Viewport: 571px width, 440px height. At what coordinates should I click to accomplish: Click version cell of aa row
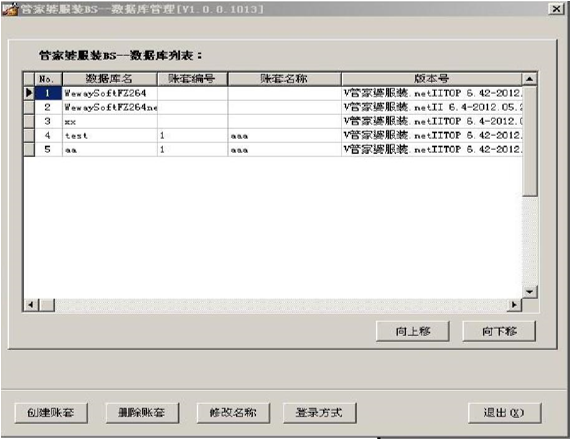click(432, 149)
